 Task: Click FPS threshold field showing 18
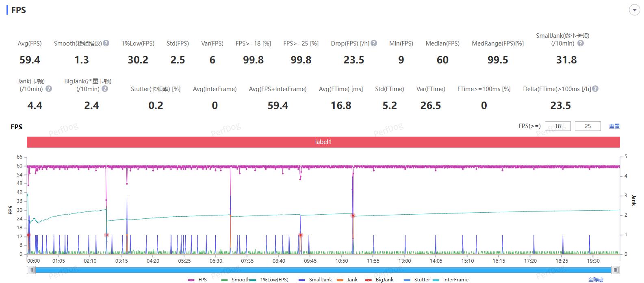(x=557, y=126)
